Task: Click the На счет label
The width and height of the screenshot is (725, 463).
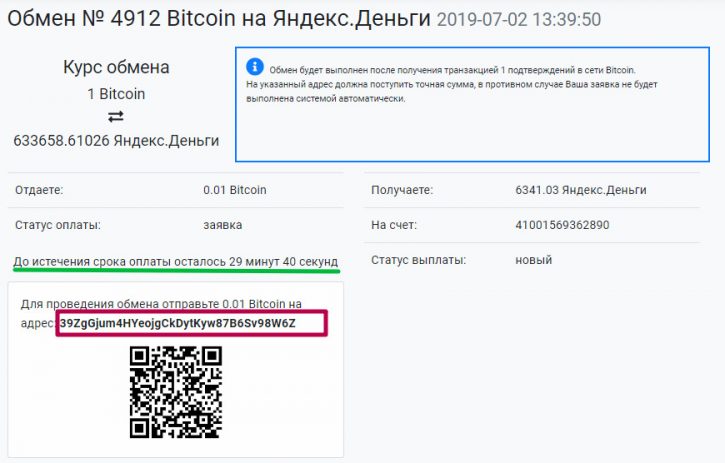Action: pos(393,225)
